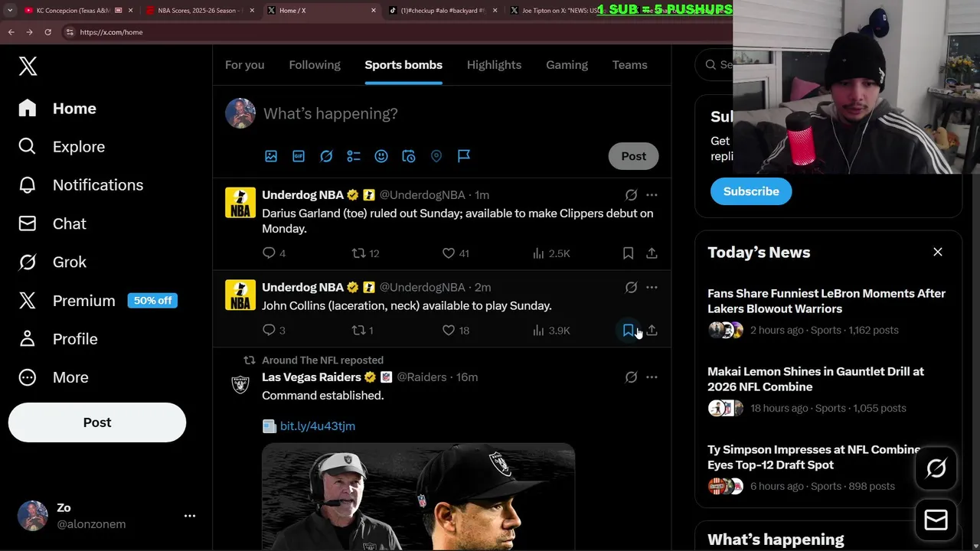980x551 pixels.
Task: Schedule the post with the calendar icon
Action: (409, 156)
